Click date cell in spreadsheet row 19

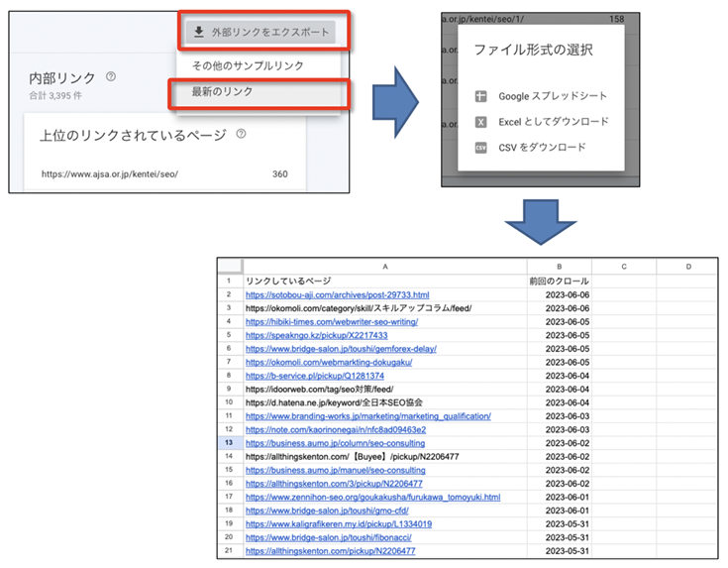tap(559, 523)
